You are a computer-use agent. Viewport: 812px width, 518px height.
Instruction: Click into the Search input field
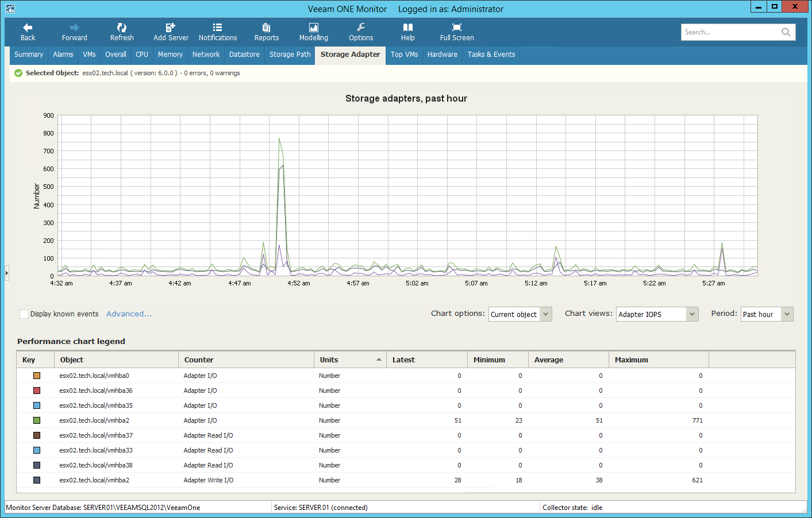coord(730,32)
